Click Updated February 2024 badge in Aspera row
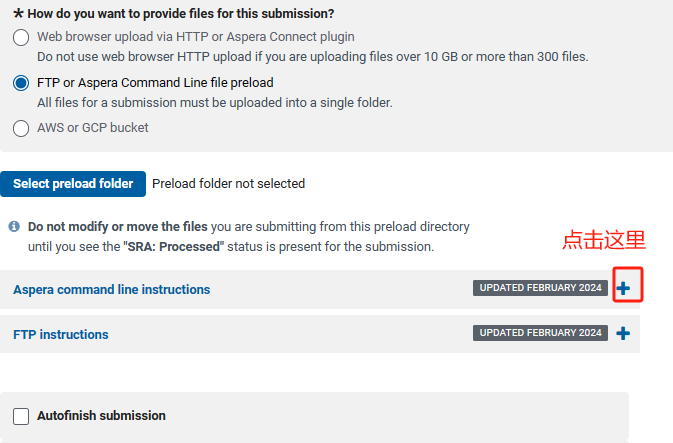 coord(540,288)
